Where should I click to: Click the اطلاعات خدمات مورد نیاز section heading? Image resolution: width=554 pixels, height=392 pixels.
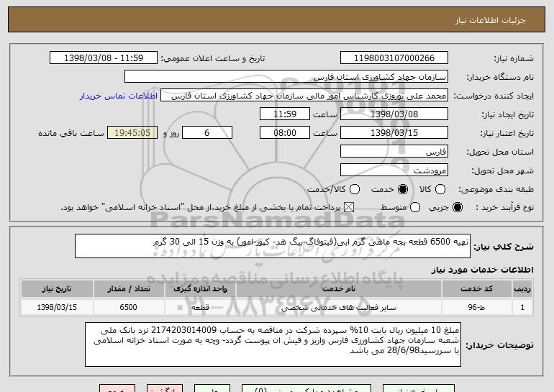482,270
